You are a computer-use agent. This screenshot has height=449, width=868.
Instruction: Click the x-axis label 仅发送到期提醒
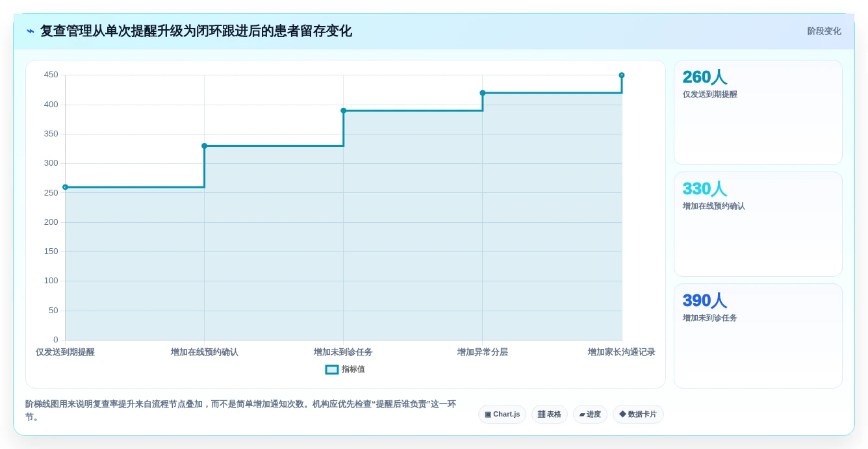[65, 352]
